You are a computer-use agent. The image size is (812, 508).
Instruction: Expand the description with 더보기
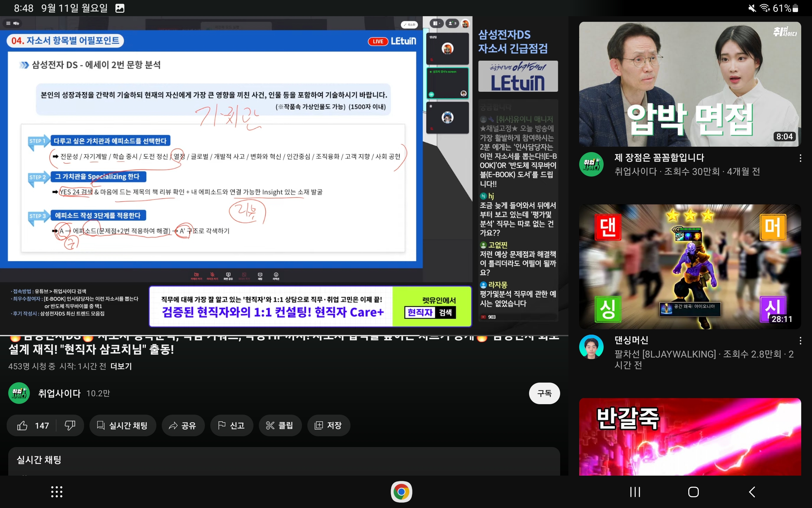[x=121, y=366]
